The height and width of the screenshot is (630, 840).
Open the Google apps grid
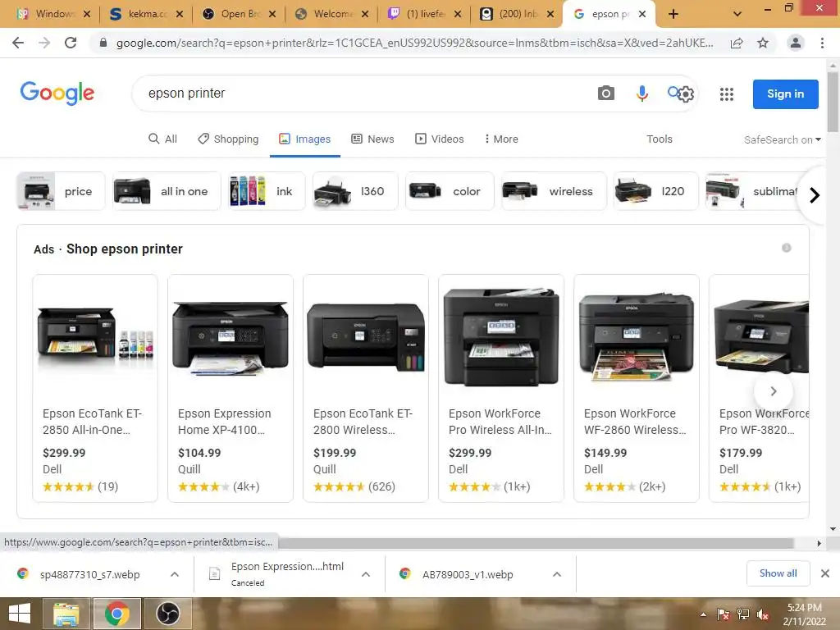tap(727, 94)
